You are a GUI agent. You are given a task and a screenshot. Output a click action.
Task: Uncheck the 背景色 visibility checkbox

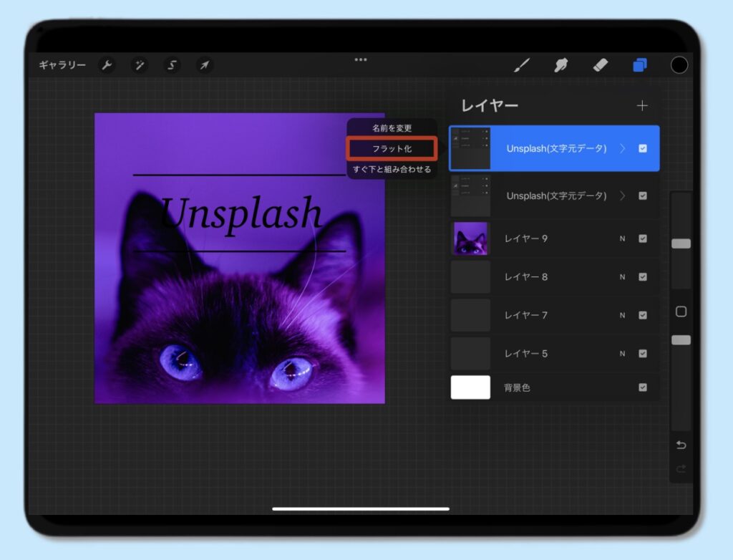tap(643, 387)
